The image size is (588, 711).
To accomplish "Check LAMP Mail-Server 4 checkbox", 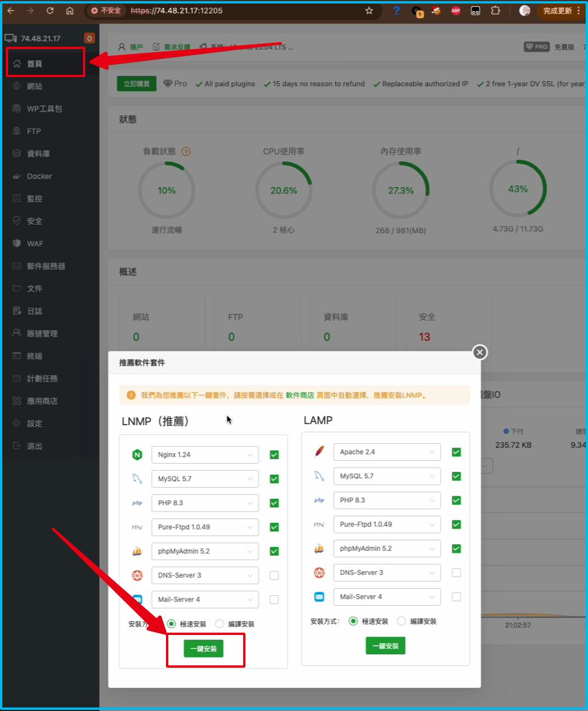I will [456, 597].
